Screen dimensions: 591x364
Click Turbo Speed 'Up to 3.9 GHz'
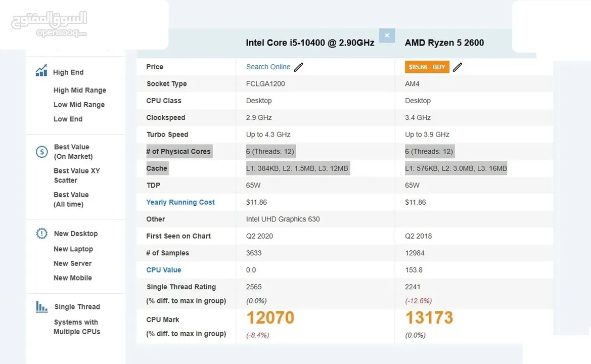coord(427,134)
